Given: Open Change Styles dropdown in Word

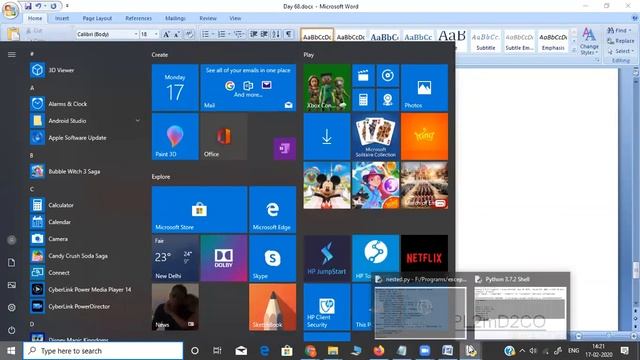Looking at the screenshot, I should point(589,41).
